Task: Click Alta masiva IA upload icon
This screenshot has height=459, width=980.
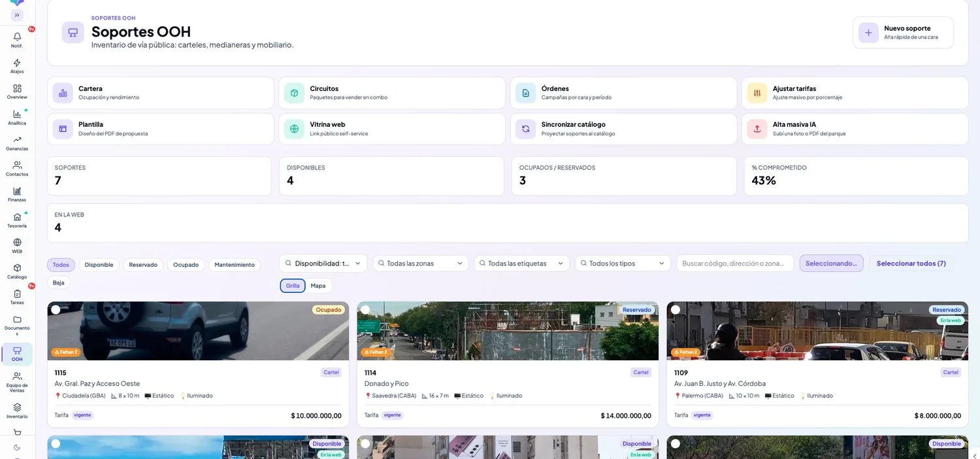Action: click(757, 129)
